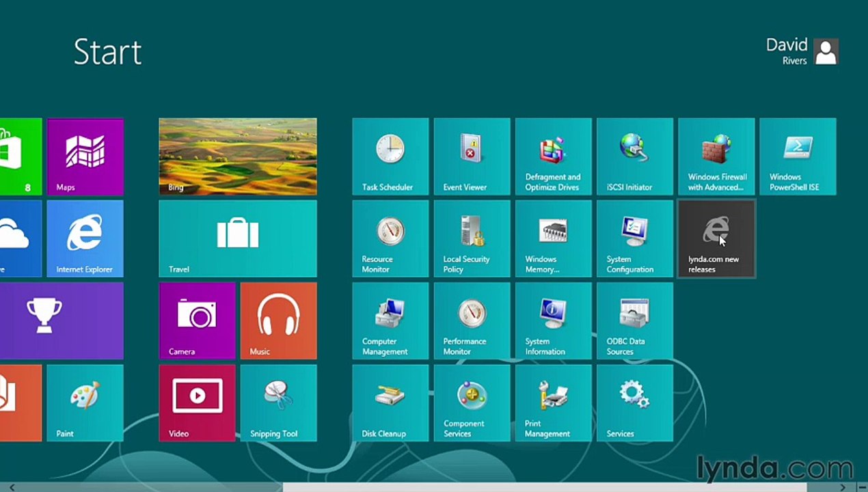Open ODBC Data Sources tile
The height and width of the screenshot is (492, 868).
coord(634,320)
